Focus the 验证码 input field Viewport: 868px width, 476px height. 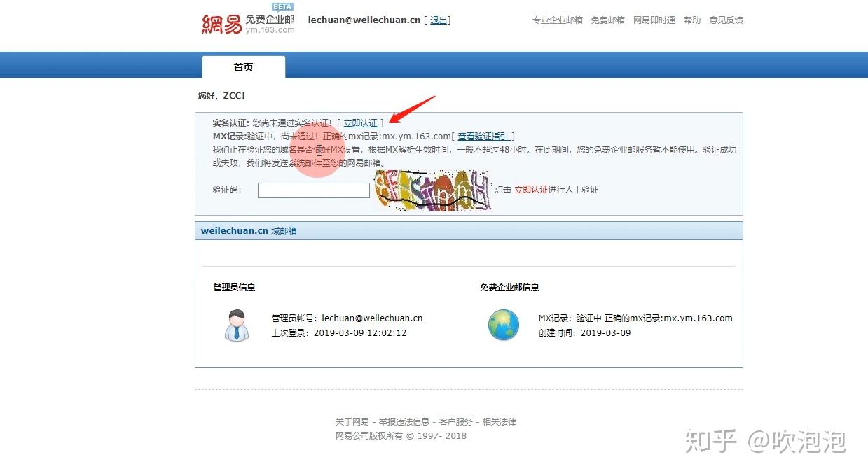tap(314, 190)
